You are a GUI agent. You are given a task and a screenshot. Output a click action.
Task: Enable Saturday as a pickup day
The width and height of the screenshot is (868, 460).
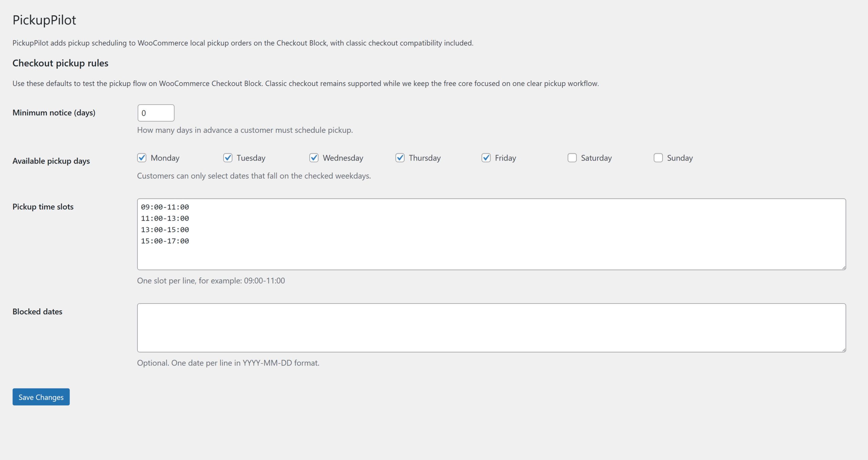point(572,158)
